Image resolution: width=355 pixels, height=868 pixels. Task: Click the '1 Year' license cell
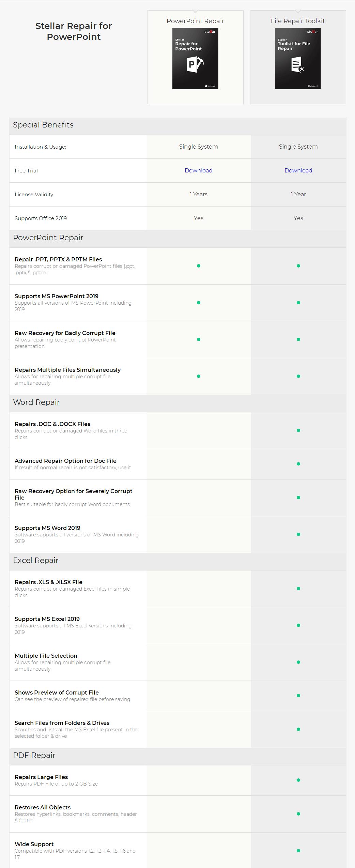point(298,194)
